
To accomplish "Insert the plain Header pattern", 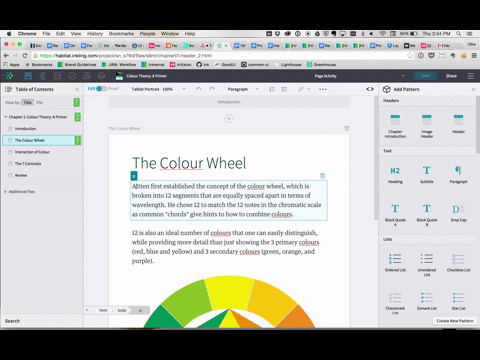I will click(458, 123).
